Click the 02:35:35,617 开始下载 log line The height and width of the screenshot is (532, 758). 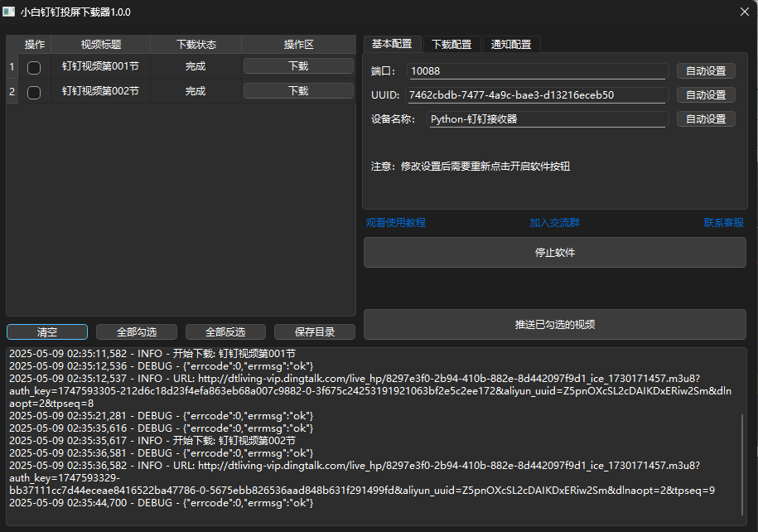pyautogui.click(x=152, y=441)
